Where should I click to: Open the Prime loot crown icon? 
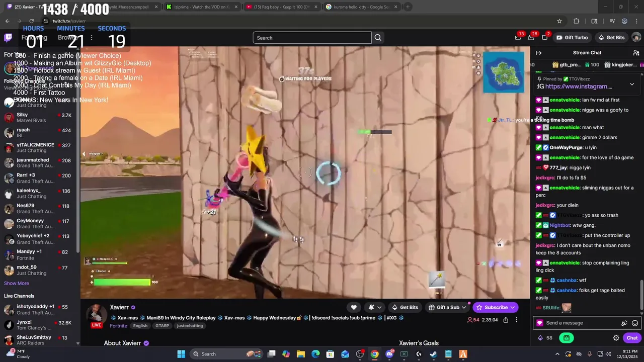tap(518, 38)
